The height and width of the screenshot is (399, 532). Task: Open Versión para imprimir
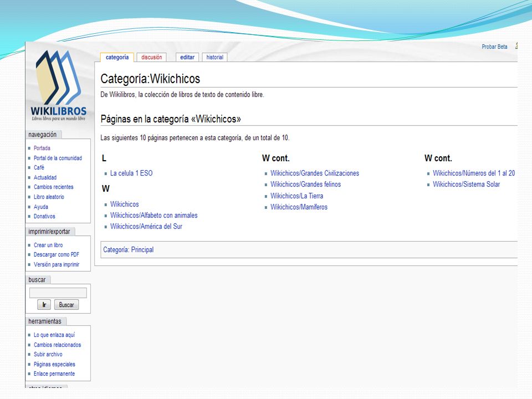(x=57, y=264)
